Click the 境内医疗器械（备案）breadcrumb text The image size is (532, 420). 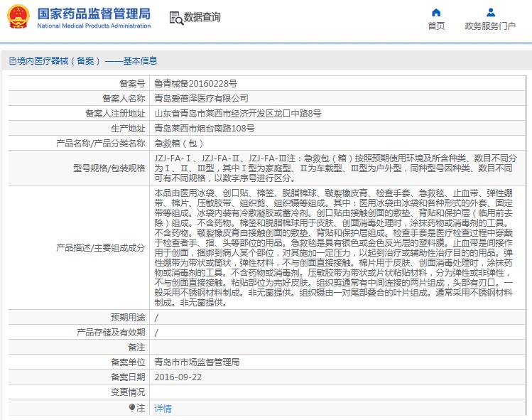click(x=58, y=61)
